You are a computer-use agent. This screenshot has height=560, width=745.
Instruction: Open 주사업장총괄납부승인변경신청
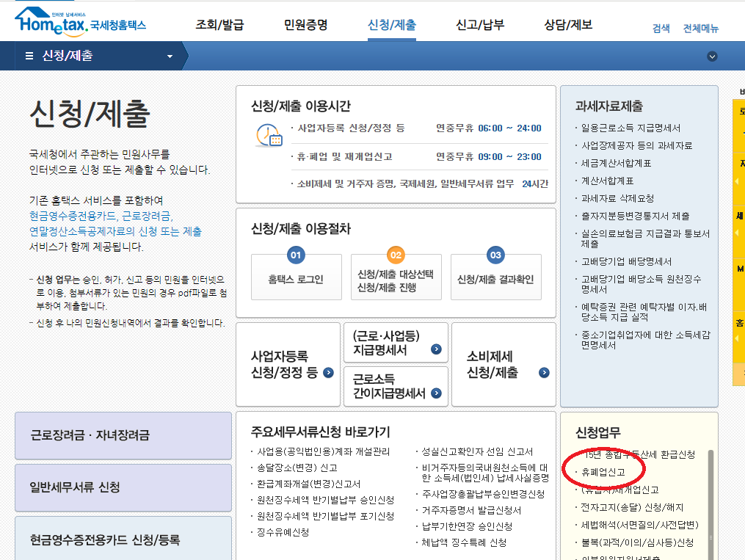pyautogui.click(x=483, y=495)
